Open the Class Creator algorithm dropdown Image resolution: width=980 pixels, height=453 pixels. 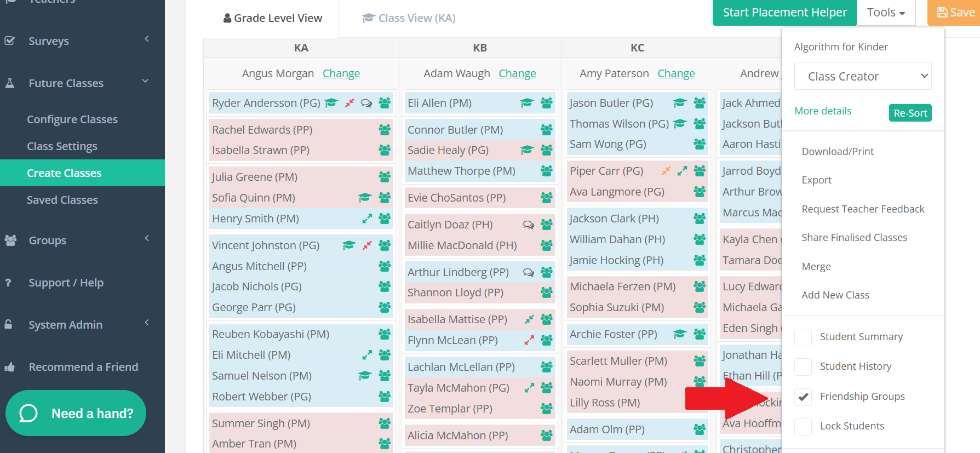click(x=863, y=76)
